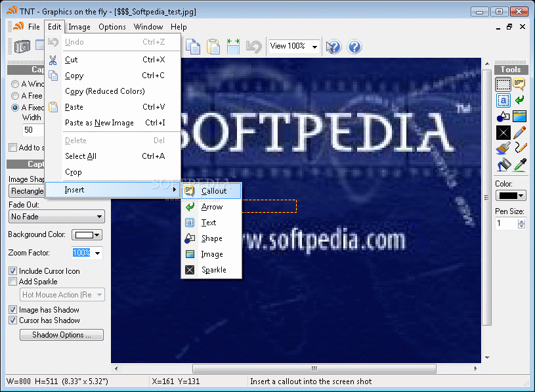Screen dimensions: 535x392
Task: Open the No Fade dropdown
Action: click(x=56, y=217)
